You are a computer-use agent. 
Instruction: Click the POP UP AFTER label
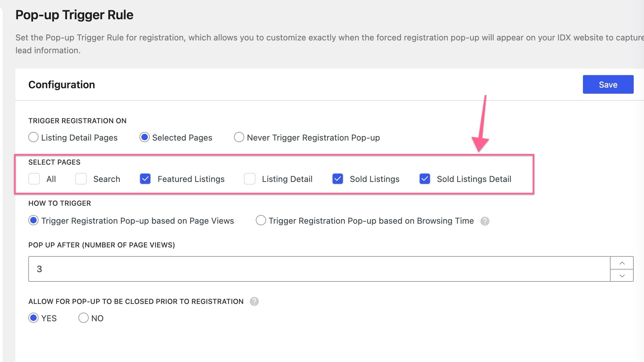pyautogui.click(x=102, y=245)
